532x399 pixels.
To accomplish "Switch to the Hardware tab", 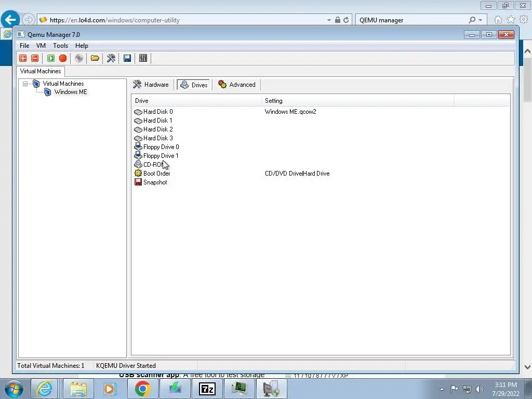I will pyautogui.click(x=151, y=85).
